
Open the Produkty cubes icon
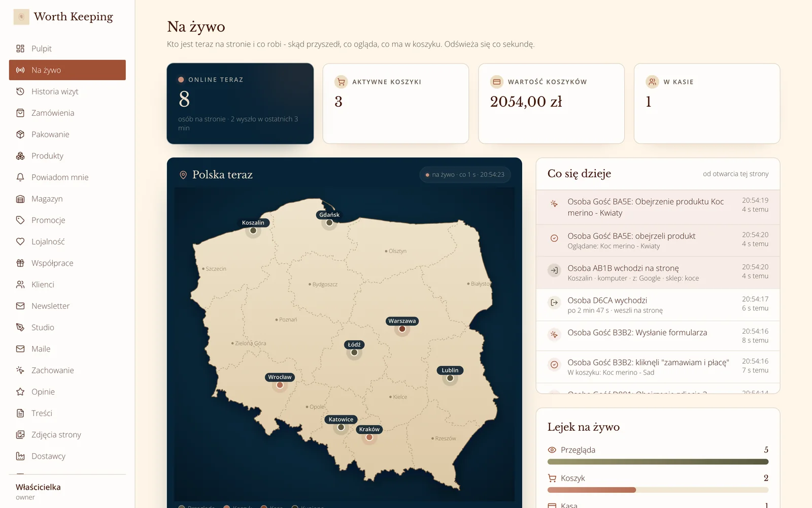(20, 156)
